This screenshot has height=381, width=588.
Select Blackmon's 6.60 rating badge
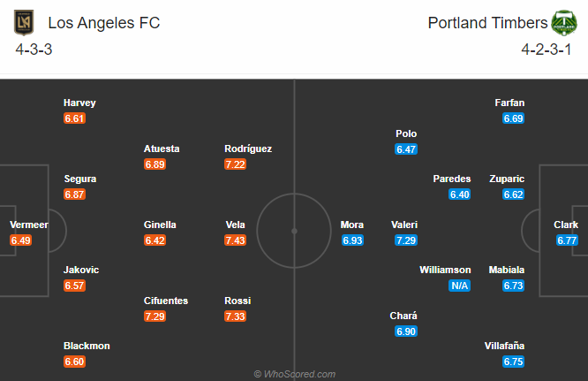point(75,362)
